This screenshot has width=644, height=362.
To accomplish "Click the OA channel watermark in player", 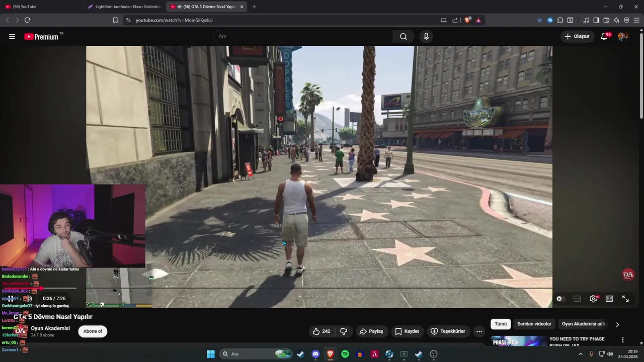I will coord(628,275).
